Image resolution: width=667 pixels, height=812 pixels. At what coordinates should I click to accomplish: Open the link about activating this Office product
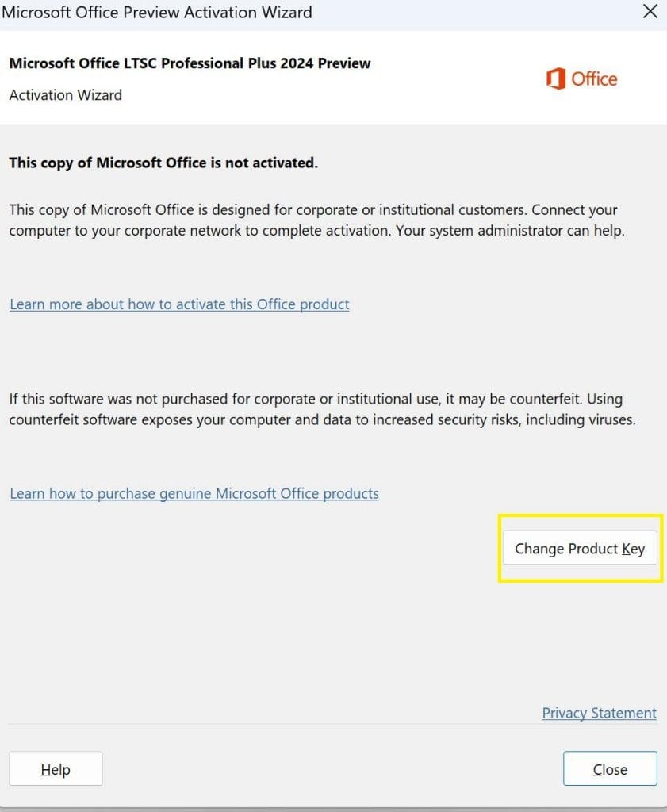178,304
